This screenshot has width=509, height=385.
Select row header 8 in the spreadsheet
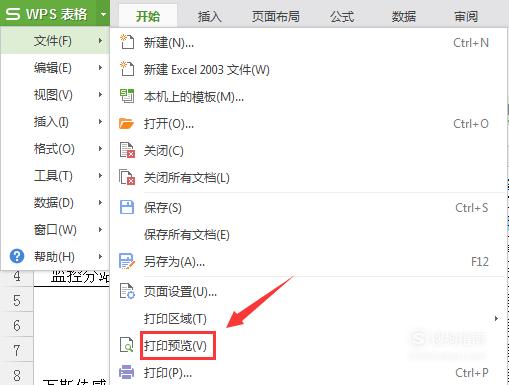pyautogui.click(x=17, y=374)
